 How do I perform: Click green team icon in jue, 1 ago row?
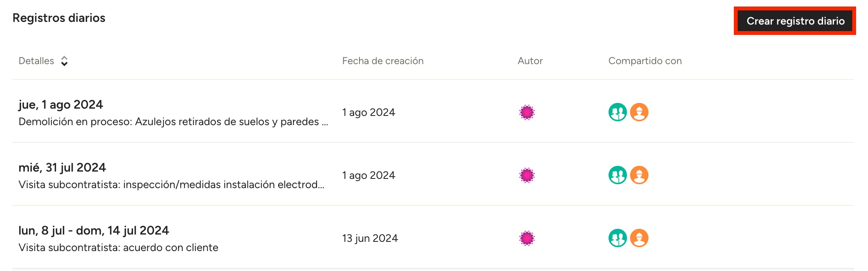coord(617,112)
